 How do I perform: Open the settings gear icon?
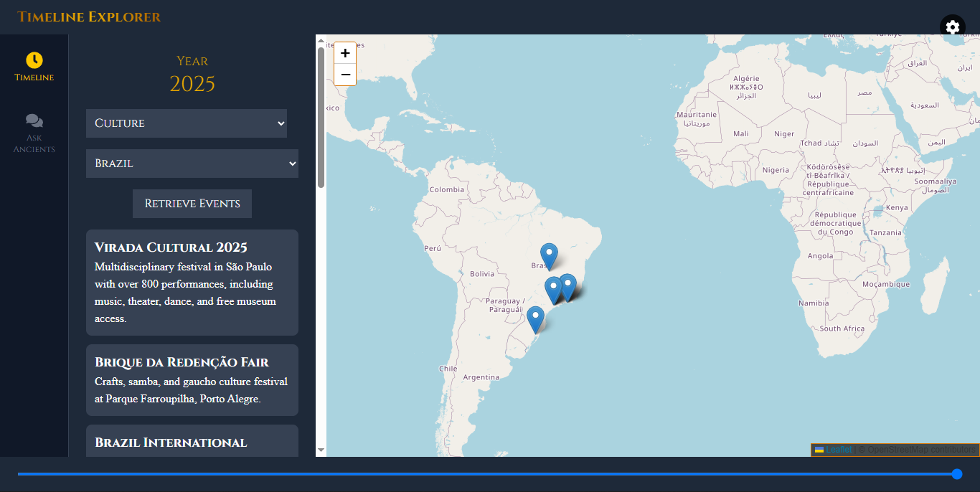[x=952, y=27]
